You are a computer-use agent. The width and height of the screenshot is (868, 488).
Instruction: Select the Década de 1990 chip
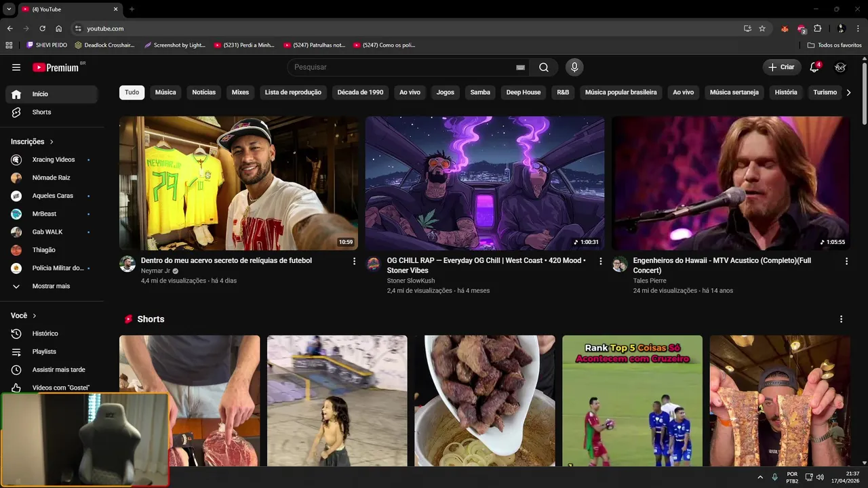(360, 92)
